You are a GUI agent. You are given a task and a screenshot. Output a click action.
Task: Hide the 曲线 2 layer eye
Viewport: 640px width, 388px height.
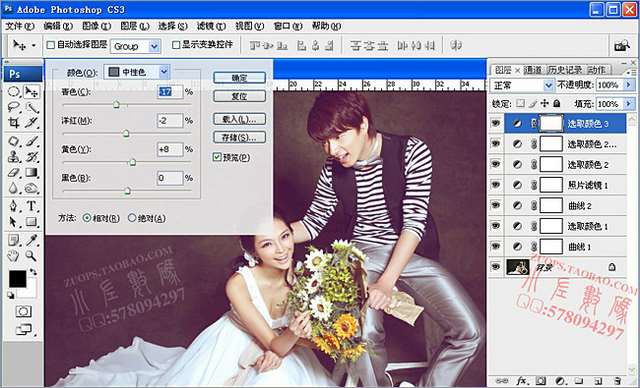coord(496,205)
